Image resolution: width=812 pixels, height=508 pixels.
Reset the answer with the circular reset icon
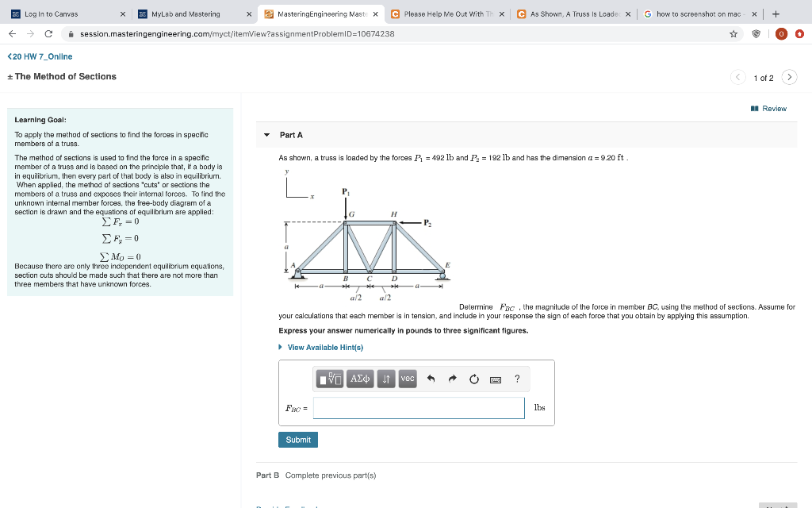click(474, 379)
